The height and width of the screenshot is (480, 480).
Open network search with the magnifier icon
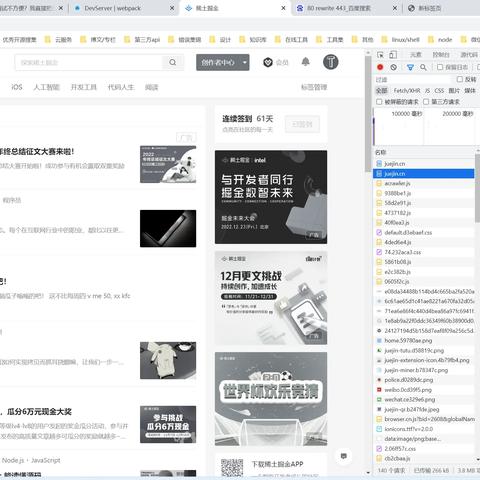click(423, 67)
